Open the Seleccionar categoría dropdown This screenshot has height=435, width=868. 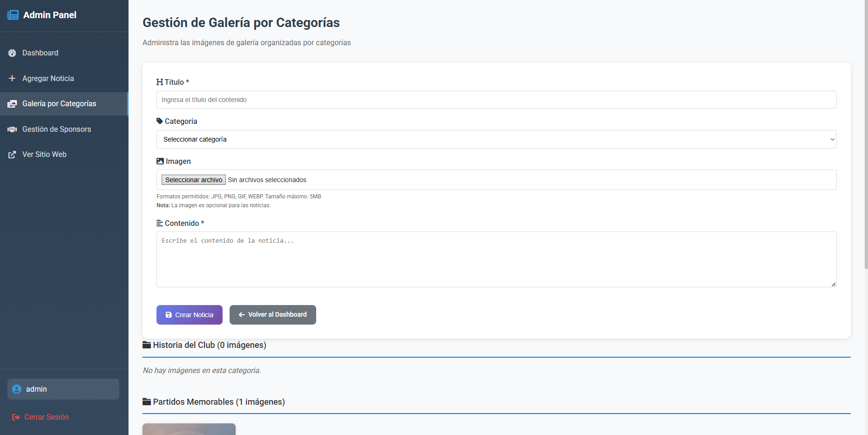pos(496,139)
